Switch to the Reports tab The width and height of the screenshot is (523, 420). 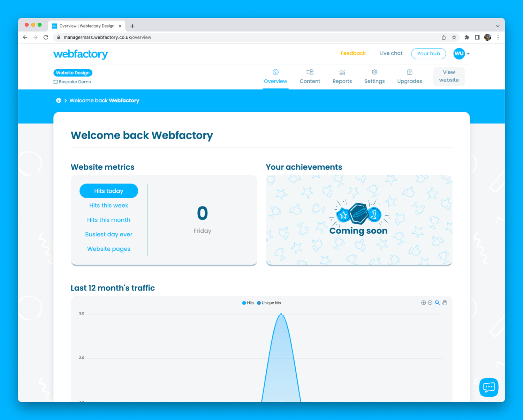(x=342, y=77)
